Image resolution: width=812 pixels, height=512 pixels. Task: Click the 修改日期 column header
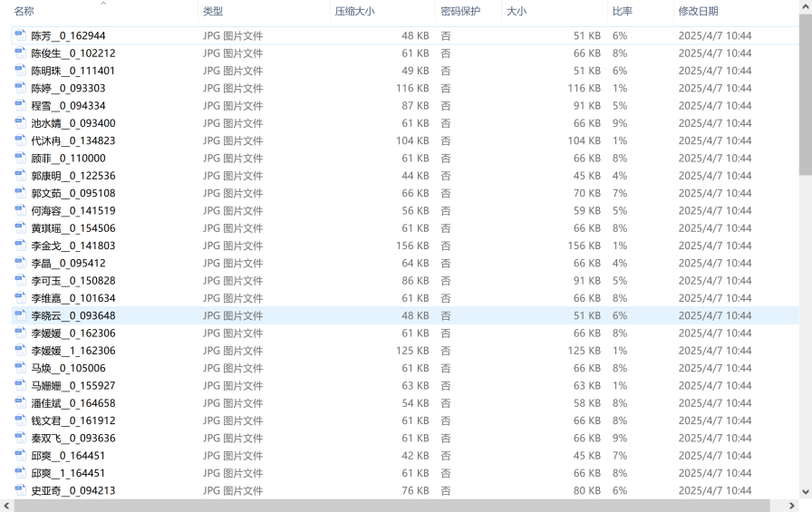click(698, 12)
